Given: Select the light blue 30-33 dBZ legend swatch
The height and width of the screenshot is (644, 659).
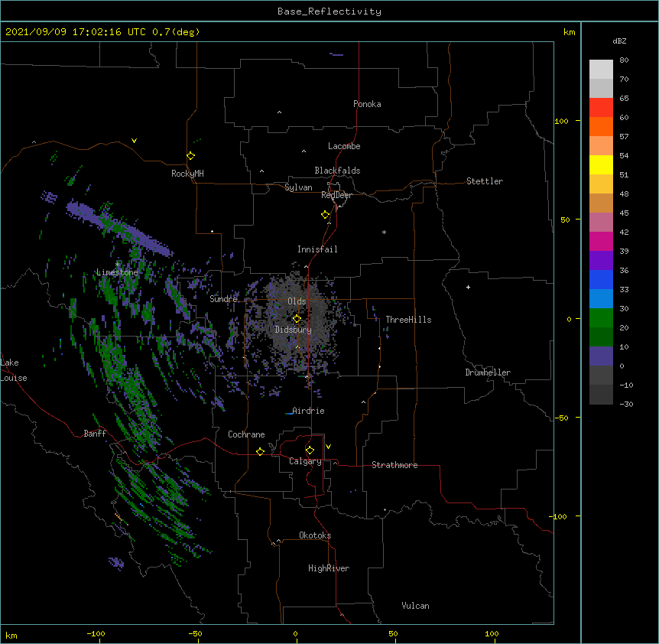Looking at the screenshot, I should click(x=601, y=299).
